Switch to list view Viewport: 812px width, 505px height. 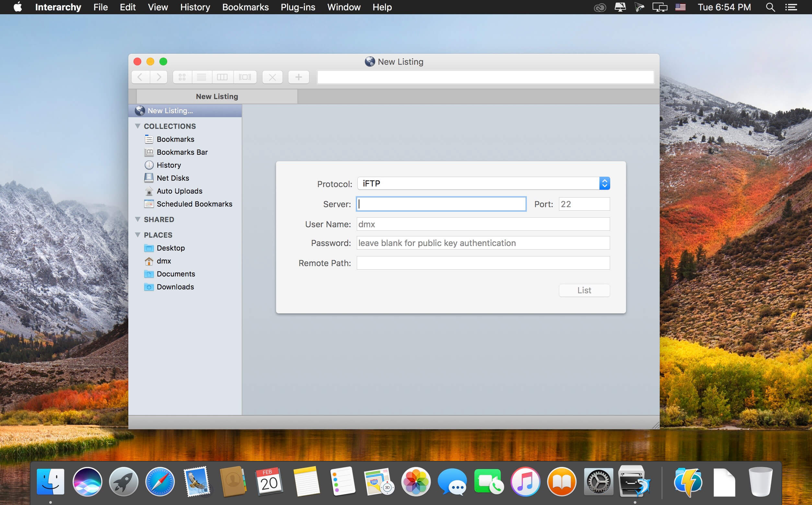[202, 77]
